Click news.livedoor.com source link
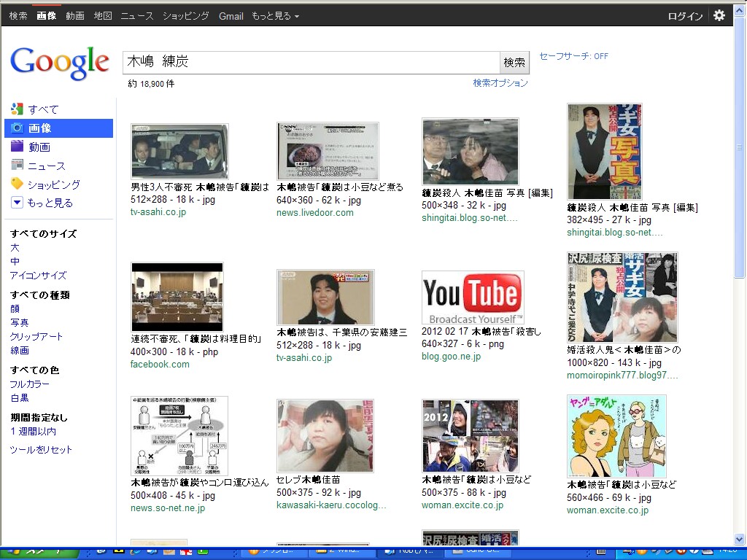 pyautogui.click(x=315, y=212)
